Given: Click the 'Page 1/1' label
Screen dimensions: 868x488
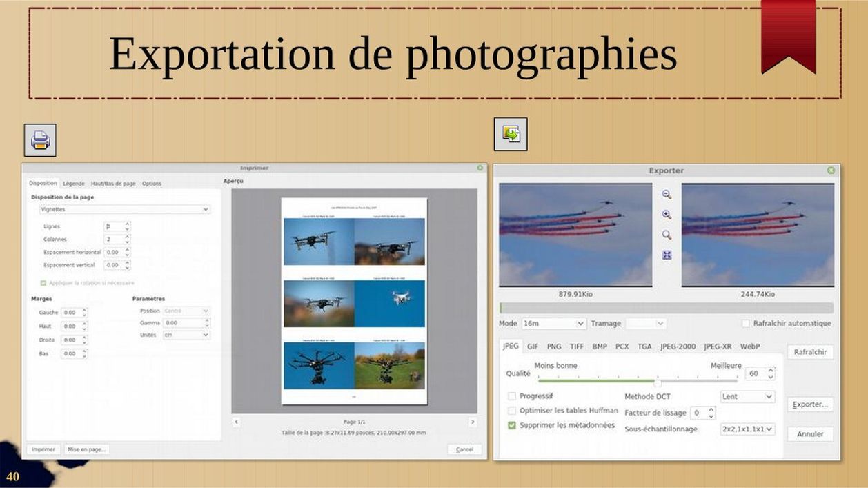Looking at the screenshot, I should [x=355, y=422].
